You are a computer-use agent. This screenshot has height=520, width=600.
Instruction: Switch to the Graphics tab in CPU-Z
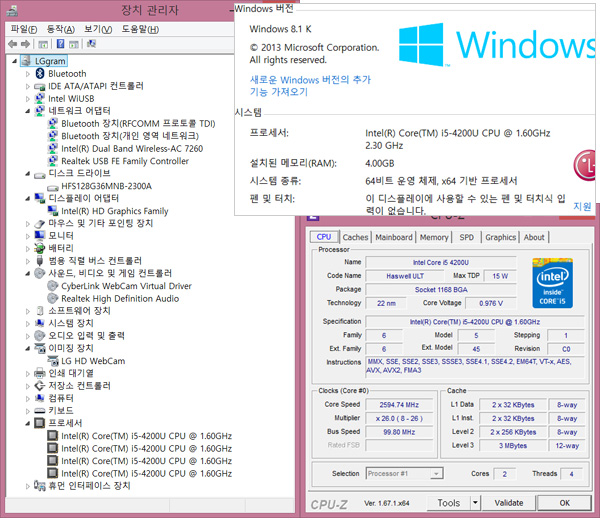click(501, 237)
